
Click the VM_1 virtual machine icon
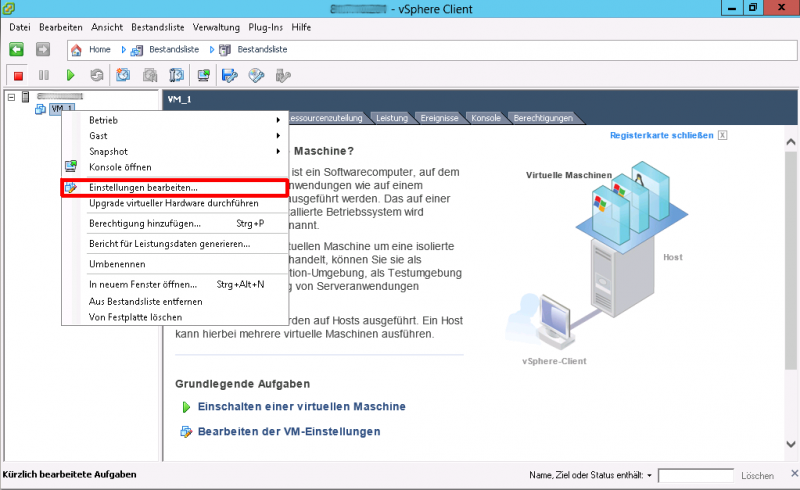pyautogui.click(x=40, y=109)
